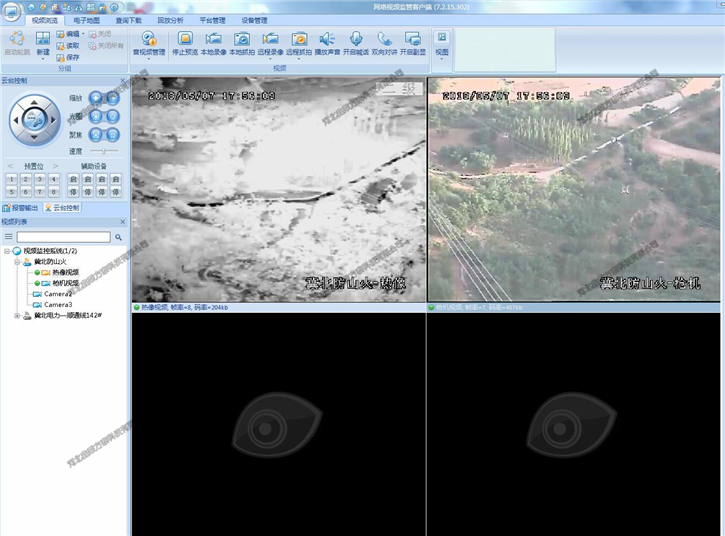This screenshot has width=725, height=536.
Task: Start 双向对讲 two-way intercom
Action: tap(384, 42)
